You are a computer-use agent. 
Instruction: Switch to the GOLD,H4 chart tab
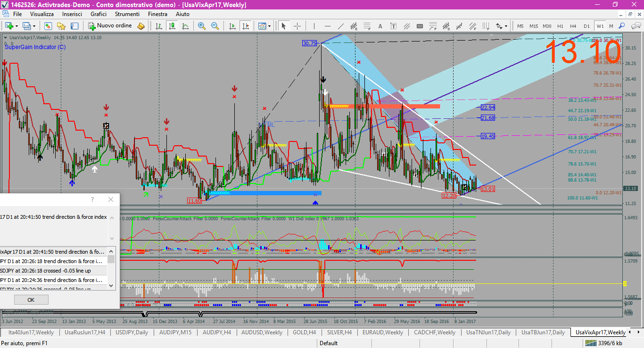pos(304,332)
